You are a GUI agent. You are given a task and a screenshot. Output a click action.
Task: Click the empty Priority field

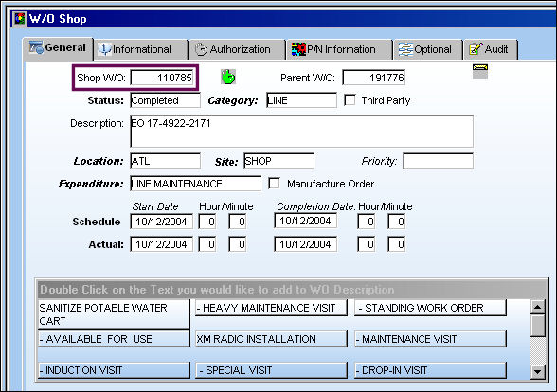(x=438, y=161)
